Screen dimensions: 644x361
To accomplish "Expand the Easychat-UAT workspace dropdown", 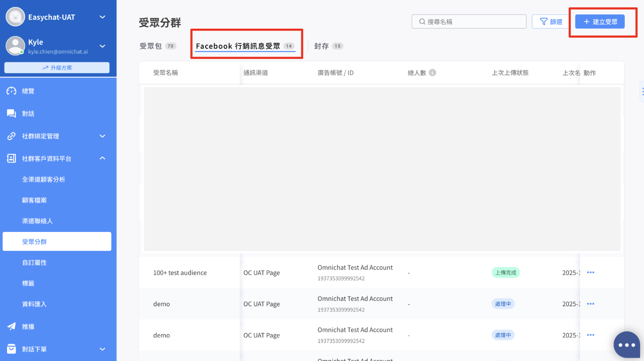I will tap(102, 17).
